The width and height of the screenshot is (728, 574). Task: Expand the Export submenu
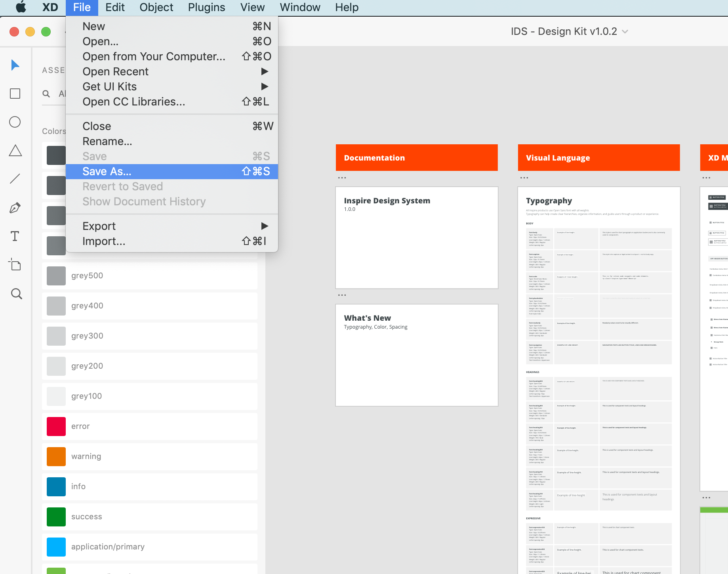(x=172, y=226)
